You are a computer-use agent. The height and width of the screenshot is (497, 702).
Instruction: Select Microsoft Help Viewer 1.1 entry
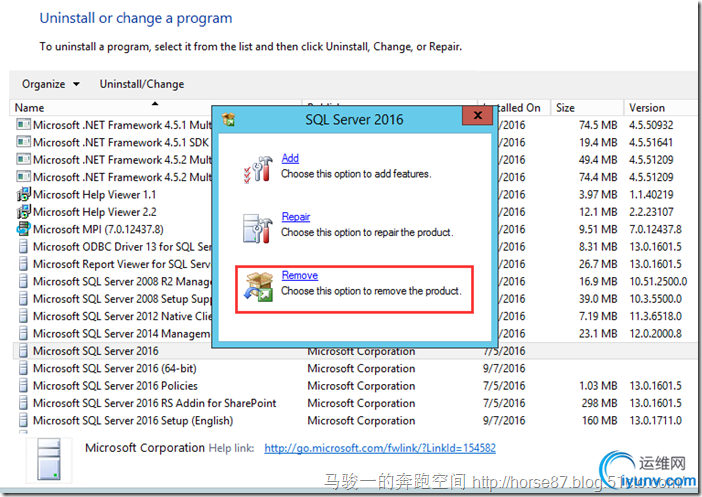pyautogui.click(x=94, y=195)
